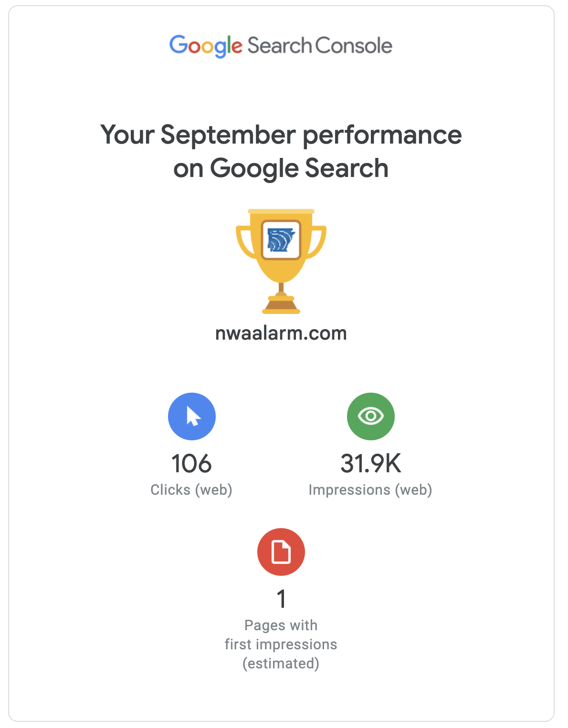This screenshot has height=728, width=568.
Task: Click the gray Search Console logo text
Action: pos(320,46)
